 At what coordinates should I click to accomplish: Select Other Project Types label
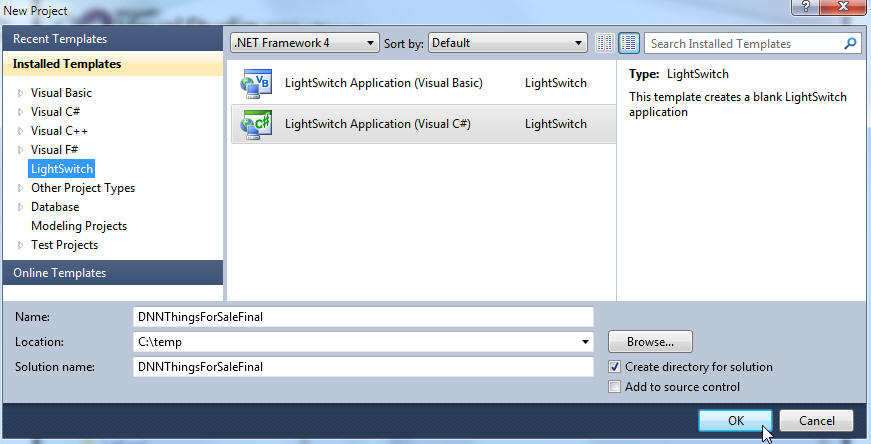tap(83, 188)
